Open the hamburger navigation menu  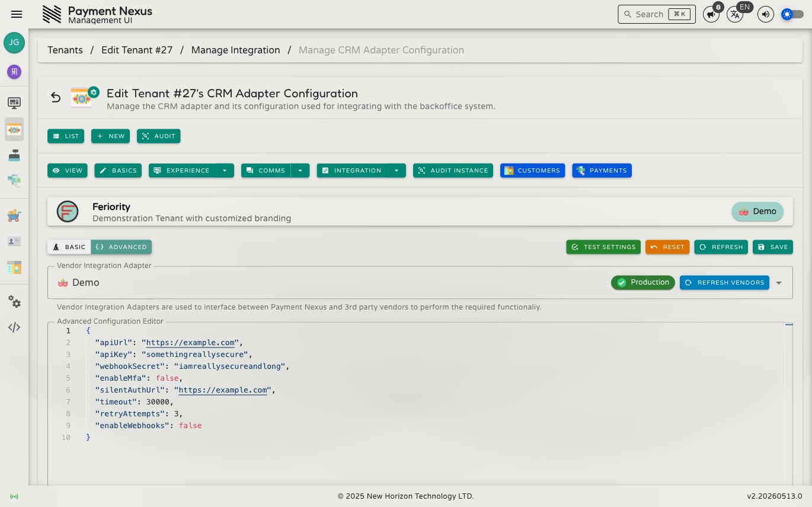click(x=17, y=14)
